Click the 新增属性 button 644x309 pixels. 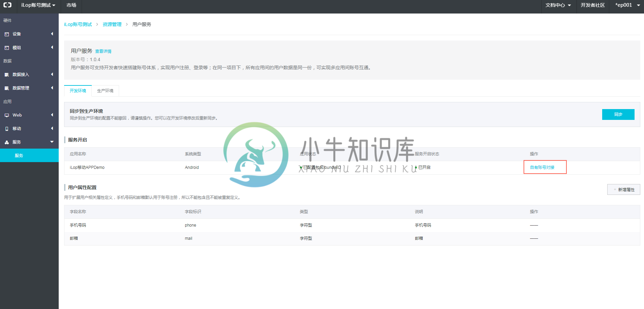coord(623,189)
